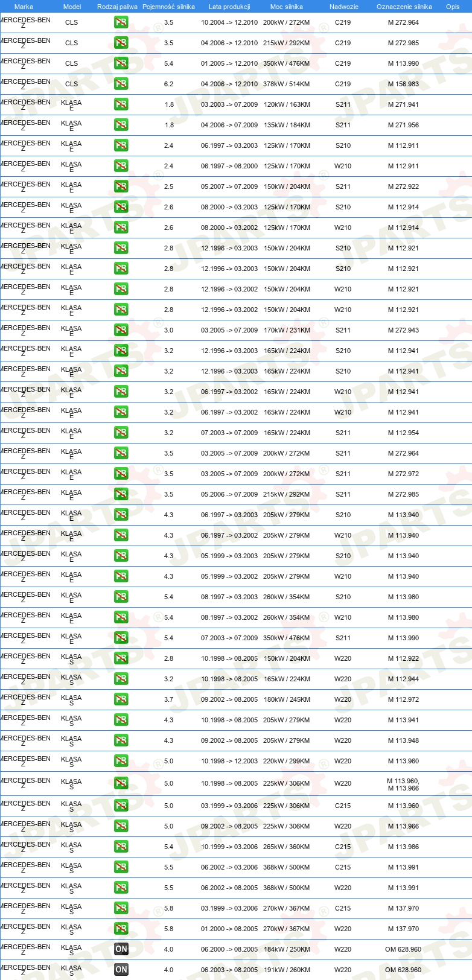Select power cell 220kW / 299KM
The image size is (472, 980).
[287, 762]
